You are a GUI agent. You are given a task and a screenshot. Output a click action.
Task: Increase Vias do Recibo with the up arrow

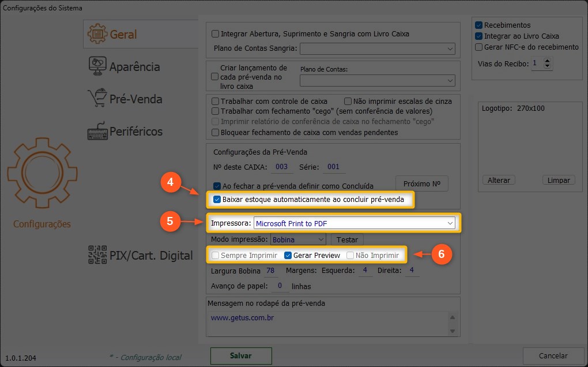click(x=547, y=61)
